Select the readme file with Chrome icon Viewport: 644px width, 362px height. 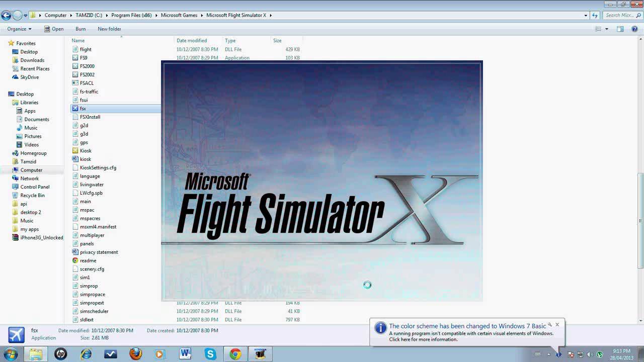[88, 260]
